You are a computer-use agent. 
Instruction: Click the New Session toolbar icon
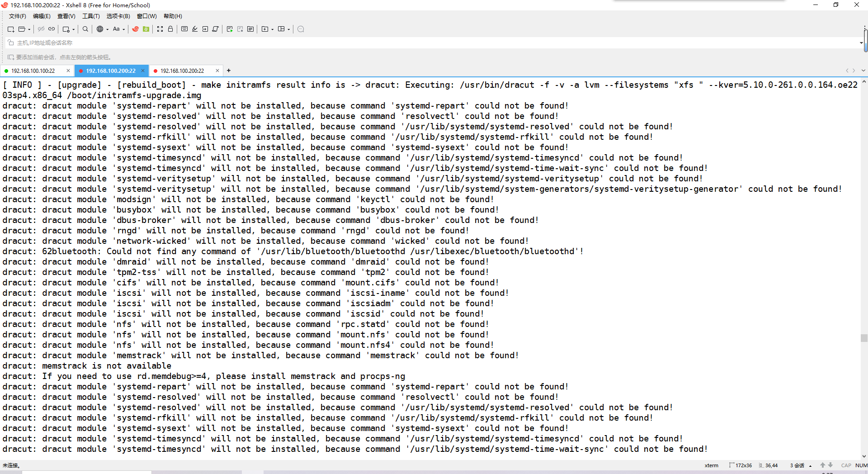(x=10, y=29)
